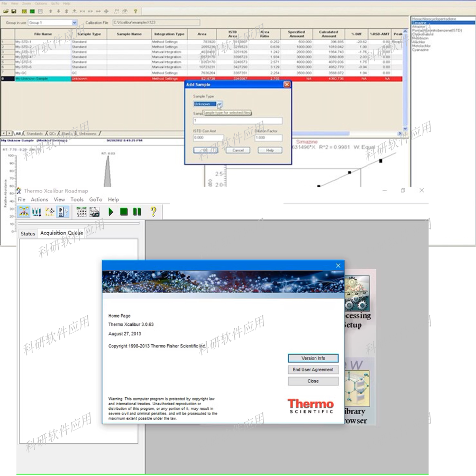Open the End User Agreement
Image resolution: width=476 pixels, height=476 pixels.
313,370
